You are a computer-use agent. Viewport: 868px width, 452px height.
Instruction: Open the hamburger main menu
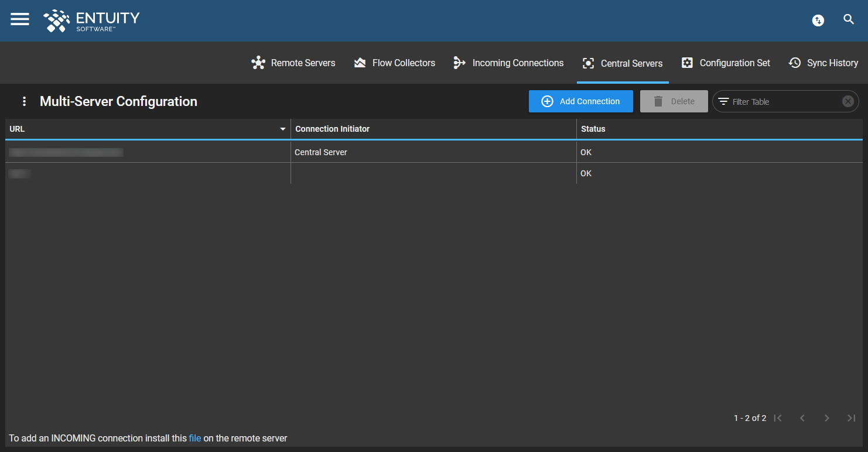point(20,19)
